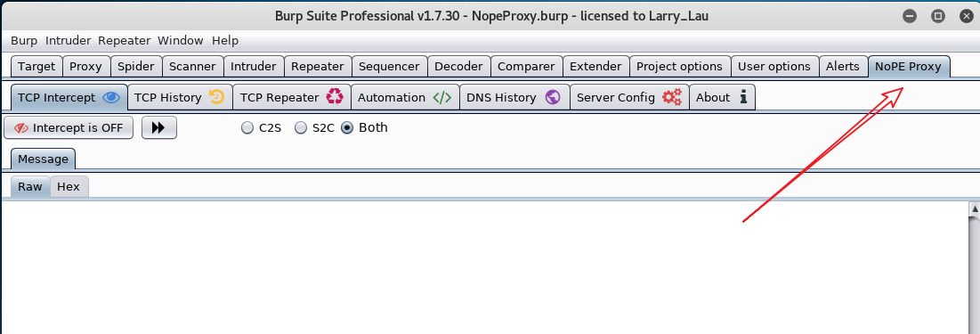Screen dimensions: 980x334
Task: Switch to the Intruder tool tab
Action: click(253, 66)
